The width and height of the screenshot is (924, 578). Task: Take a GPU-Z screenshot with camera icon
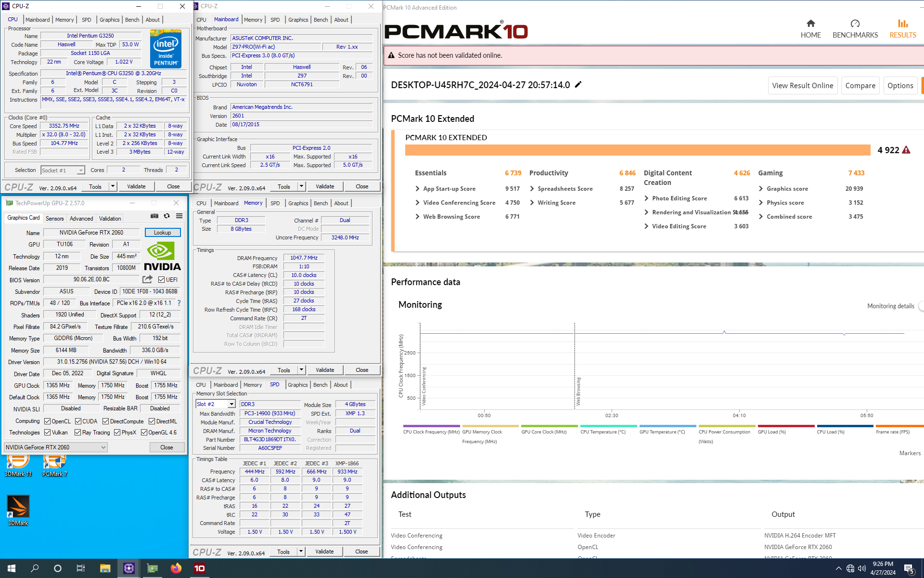[x=154, y=216]
